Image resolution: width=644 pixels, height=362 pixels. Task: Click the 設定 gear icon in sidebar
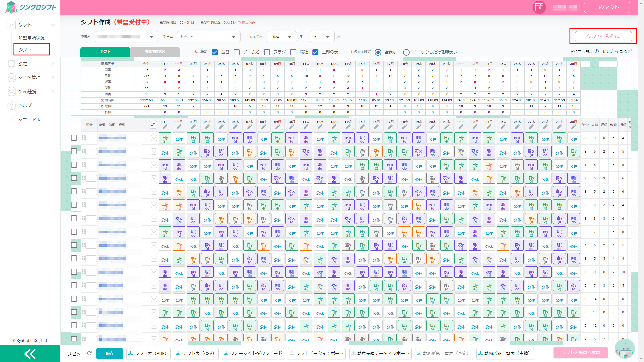click(12, 64)
